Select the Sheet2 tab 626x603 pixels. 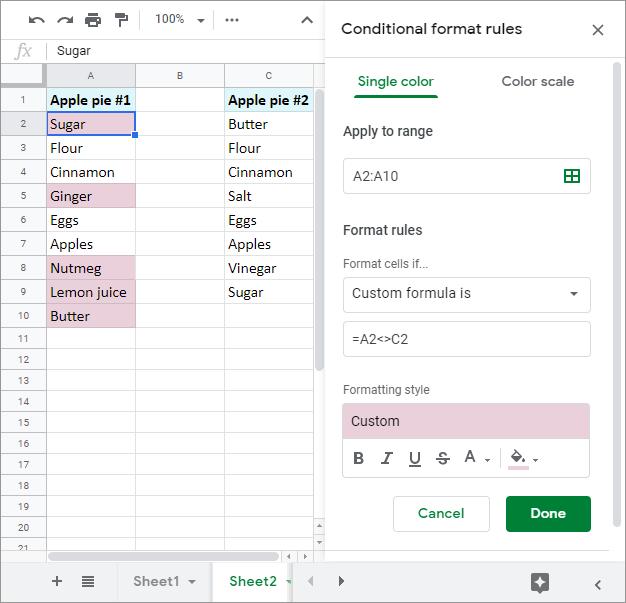(253, 581)
